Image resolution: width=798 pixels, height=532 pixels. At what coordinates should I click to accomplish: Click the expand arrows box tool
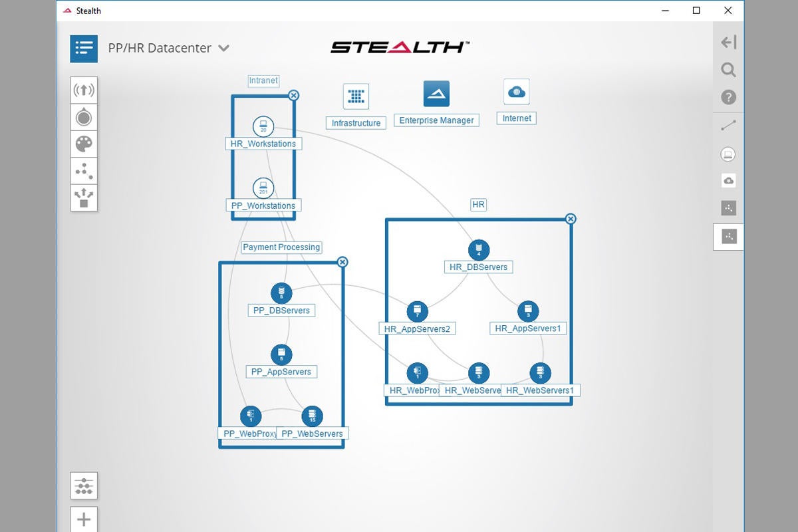84,198
